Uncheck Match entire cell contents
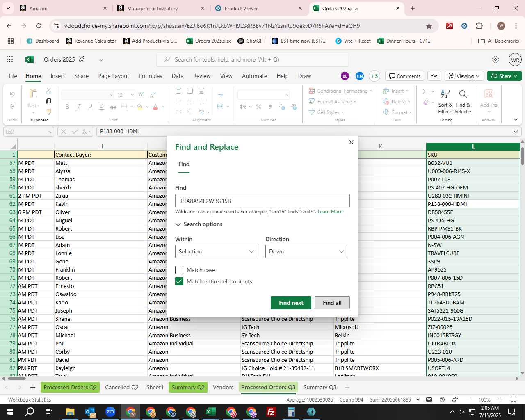The width and height of the screenshot is (525, 420). click(179, 281)
